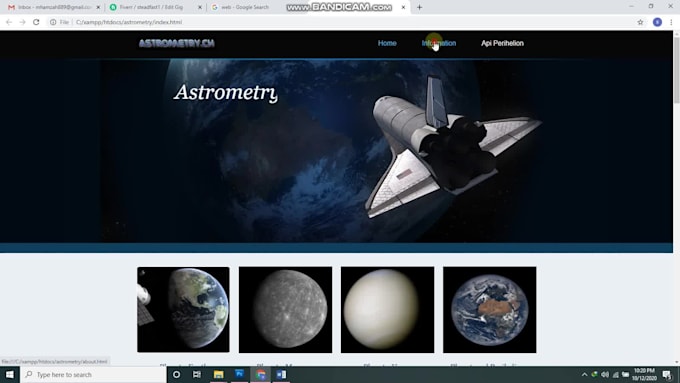Reload the current page
Screen dimensions: 680x383
click(x=36, y=22)
